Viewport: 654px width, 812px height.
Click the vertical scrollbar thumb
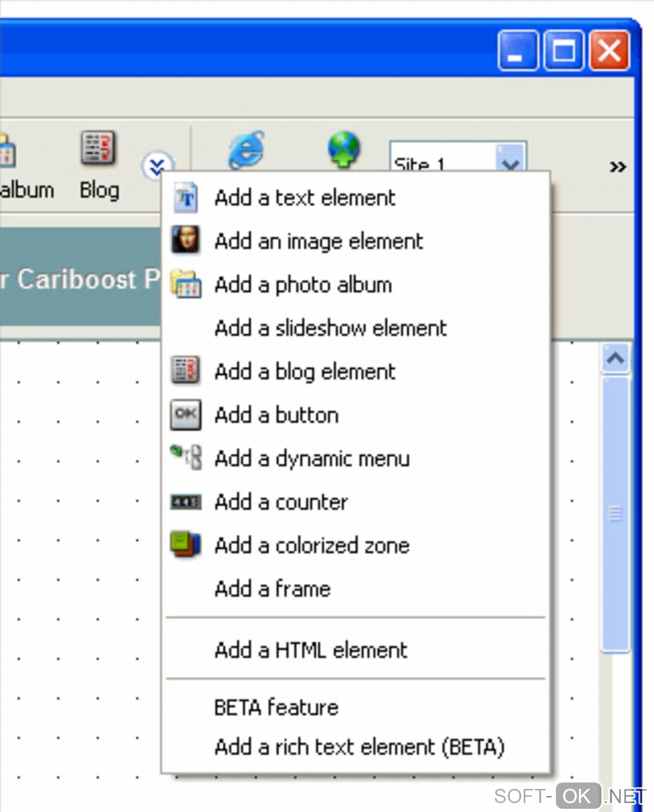tap(616, 514)
